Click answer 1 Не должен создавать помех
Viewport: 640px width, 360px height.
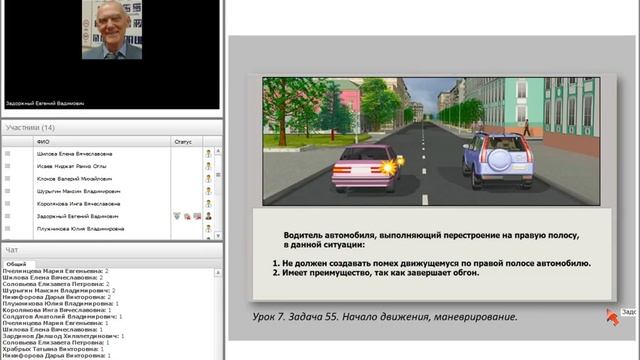[x=432, y=263]
